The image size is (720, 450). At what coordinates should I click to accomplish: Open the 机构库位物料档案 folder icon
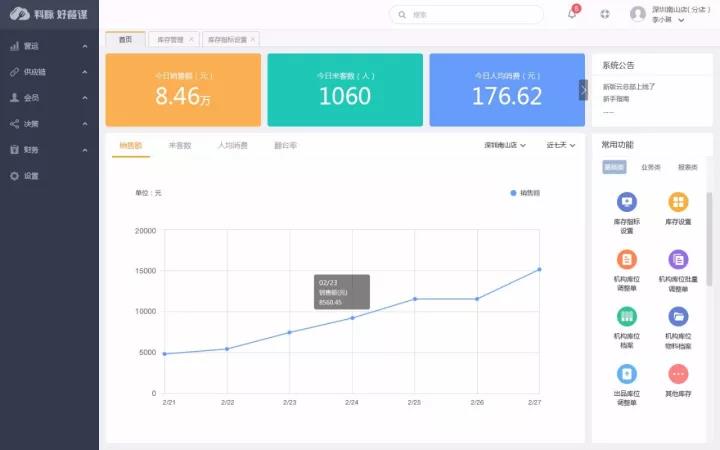pyautogui.click(x=678, y=317)
